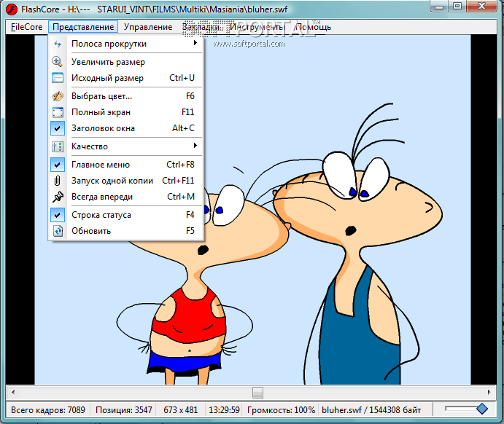The width and height of the screenshot is (504, 424).
Task: Click the pushpin icon for Всегда впереди
Action: coord(57,197)
